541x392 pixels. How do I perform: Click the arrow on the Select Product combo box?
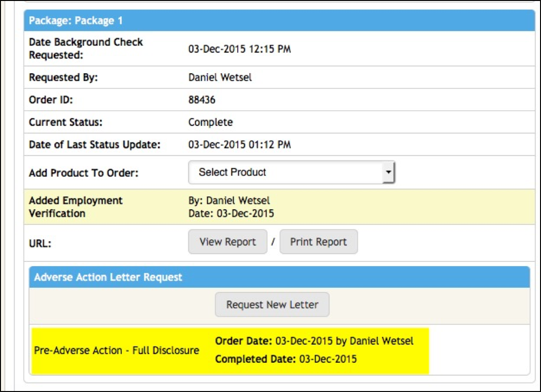(389, 172)
